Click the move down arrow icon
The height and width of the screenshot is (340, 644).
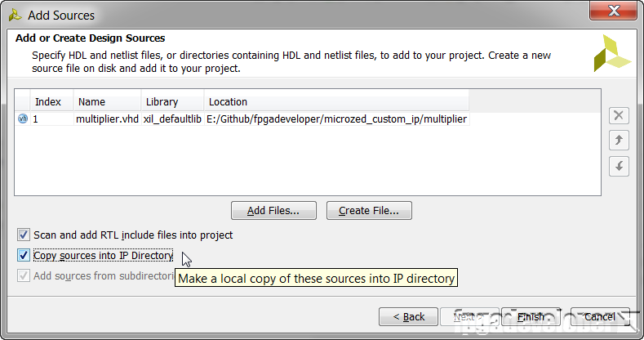[x=619, y=166]
